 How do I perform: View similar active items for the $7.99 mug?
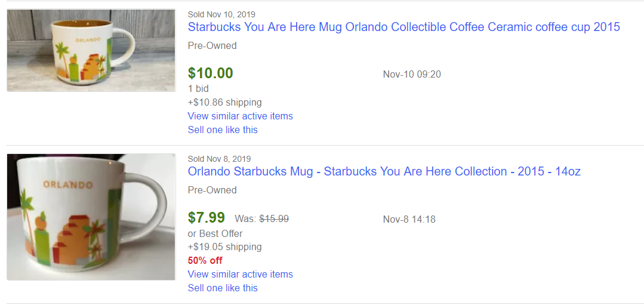240,274
